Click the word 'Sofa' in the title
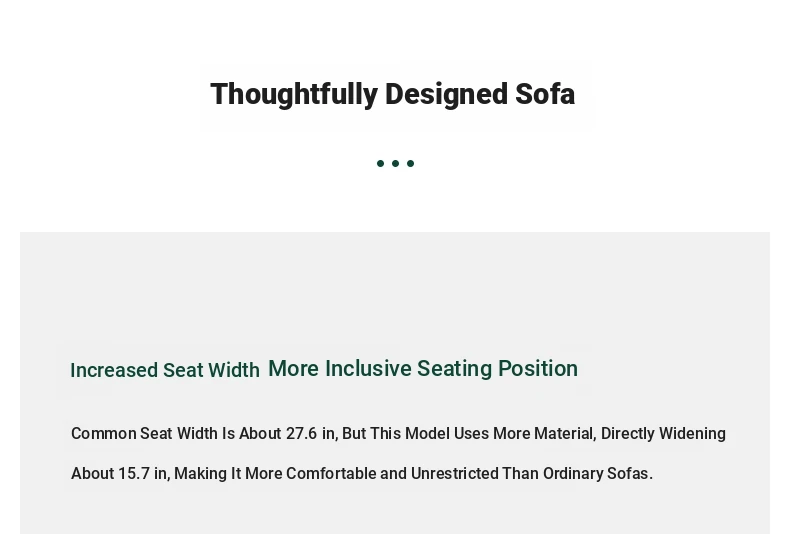The image size is (790, 534). 545,94
